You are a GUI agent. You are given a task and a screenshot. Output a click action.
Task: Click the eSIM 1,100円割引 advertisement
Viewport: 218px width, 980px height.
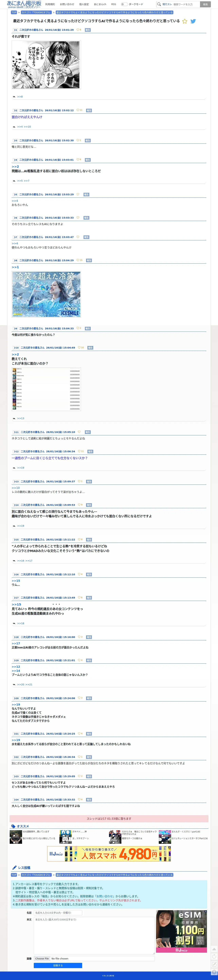(181, 931)
